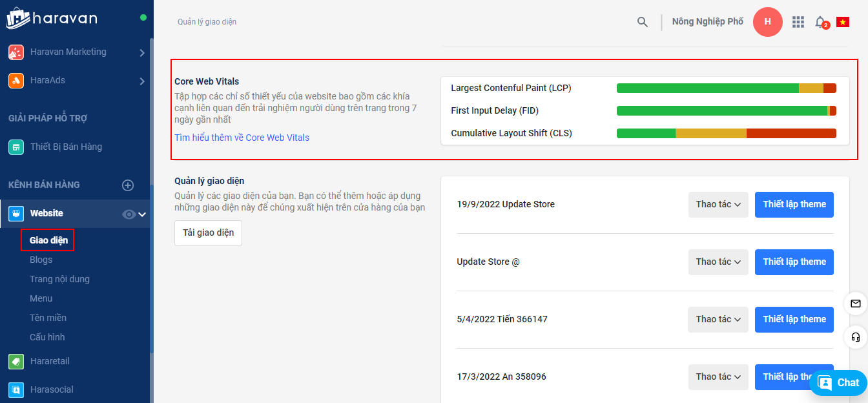The image size is (868, 403).
Task: Click the Website channel icon
Action: pos(16,214)
